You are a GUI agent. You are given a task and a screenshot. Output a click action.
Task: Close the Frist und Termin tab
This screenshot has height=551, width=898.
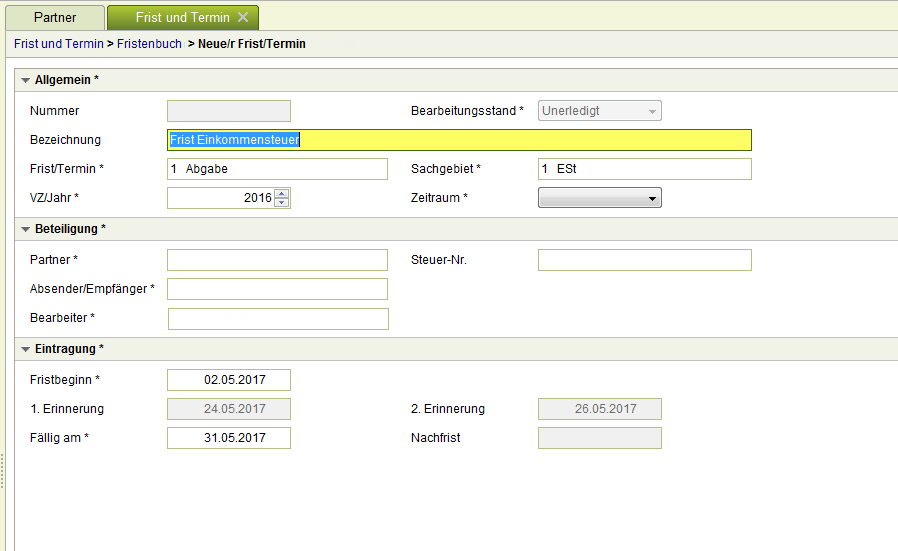tap(243, 18)
